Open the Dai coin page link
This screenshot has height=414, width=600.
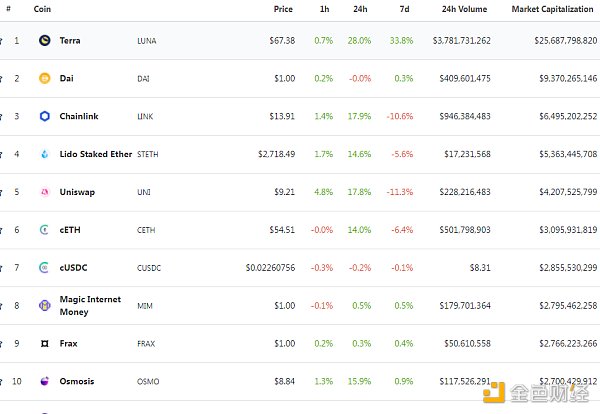point(67,78)
